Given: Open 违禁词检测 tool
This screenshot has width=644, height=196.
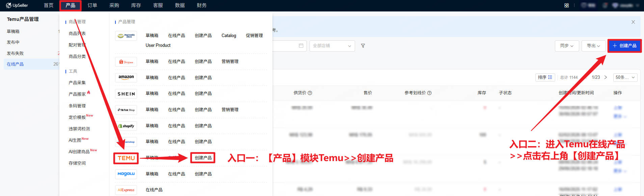Looking at the screenshot, I should 79,129.
